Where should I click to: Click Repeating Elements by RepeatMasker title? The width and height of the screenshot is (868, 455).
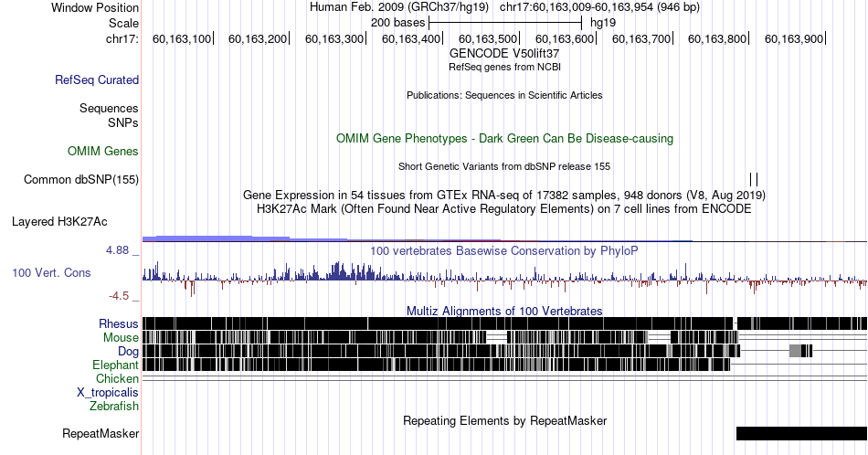tap(504, 420)
